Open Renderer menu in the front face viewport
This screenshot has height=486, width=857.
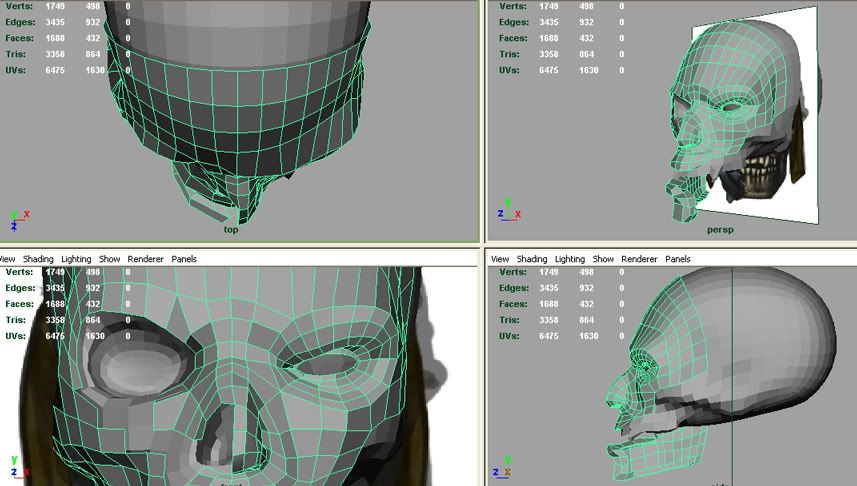146,259
